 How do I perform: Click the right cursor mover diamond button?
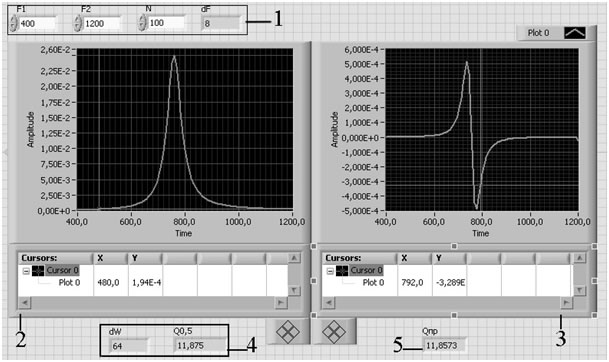tap(334, 332)
